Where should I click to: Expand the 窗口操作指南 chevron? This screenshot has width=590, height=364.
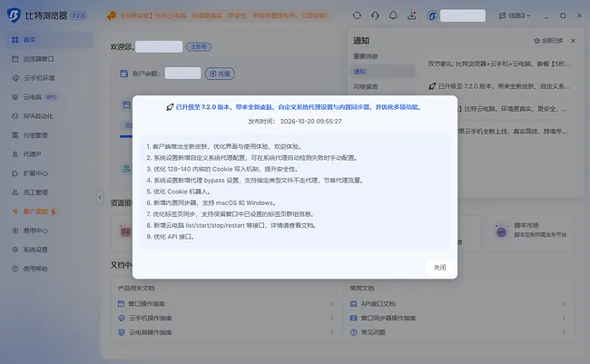(x=332, y=304)
